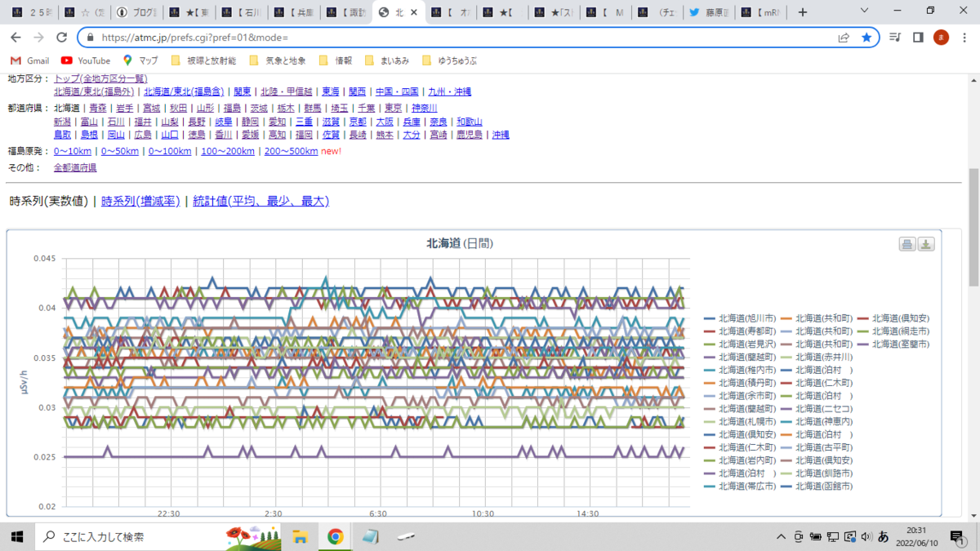Open the 沖縄 prefecture link
Viewport: 980px width, 551px height.
coord(500,136)
